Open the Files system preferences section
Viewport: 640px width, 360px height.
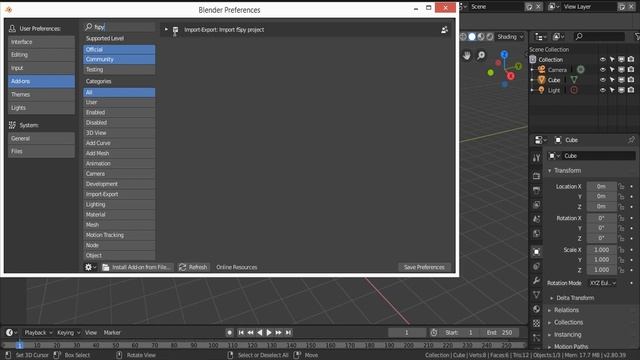(41, 151)
